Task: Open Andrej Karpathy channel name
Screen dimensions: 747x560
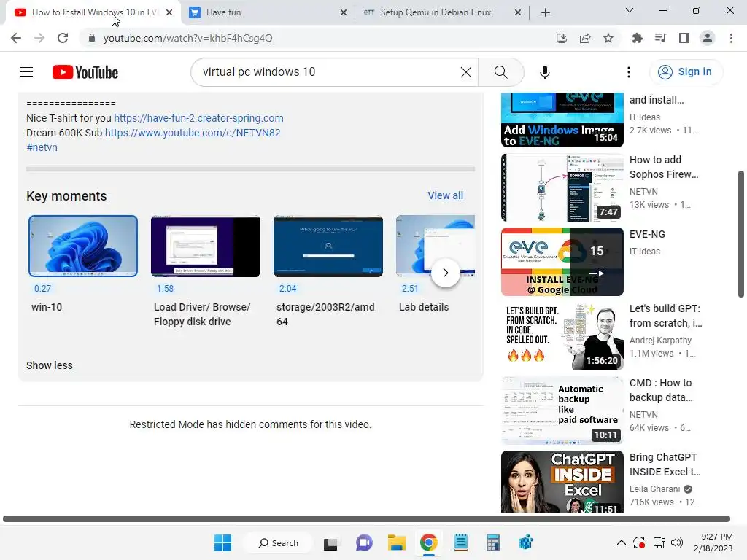Action: click(660, 341)
